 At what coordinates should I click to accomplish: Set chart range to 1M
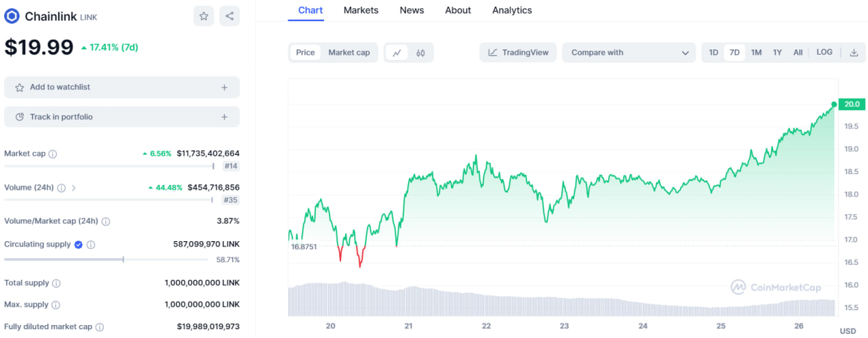coord(756,52)
